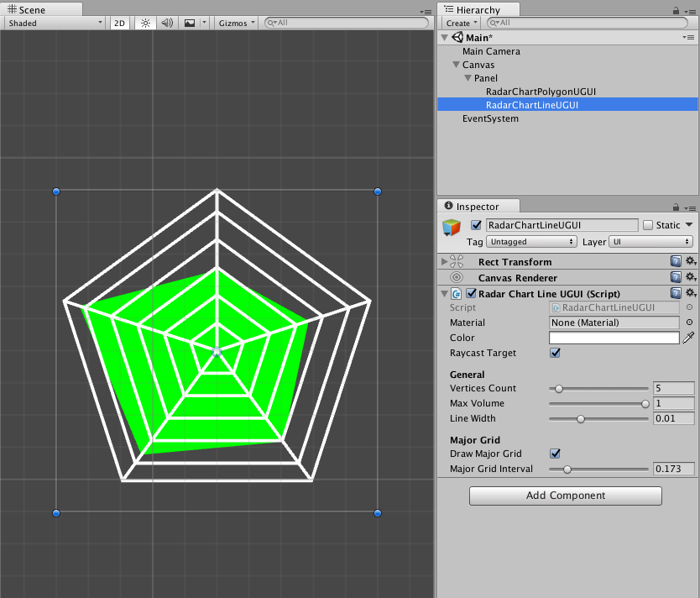Click the Hierarchy search field
Screen dimensions: 700x598
point(588,23)
